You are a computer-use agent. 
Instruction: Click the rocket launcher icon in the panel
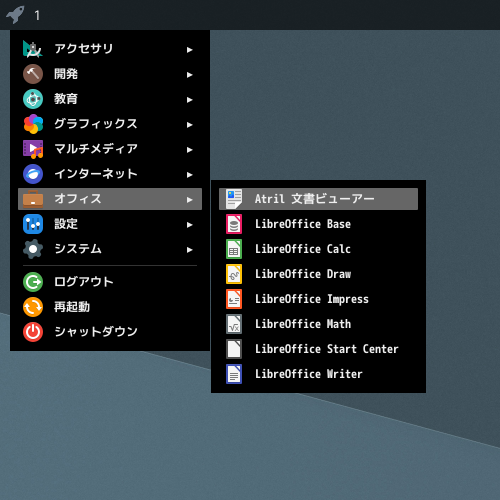coord(15,15)
